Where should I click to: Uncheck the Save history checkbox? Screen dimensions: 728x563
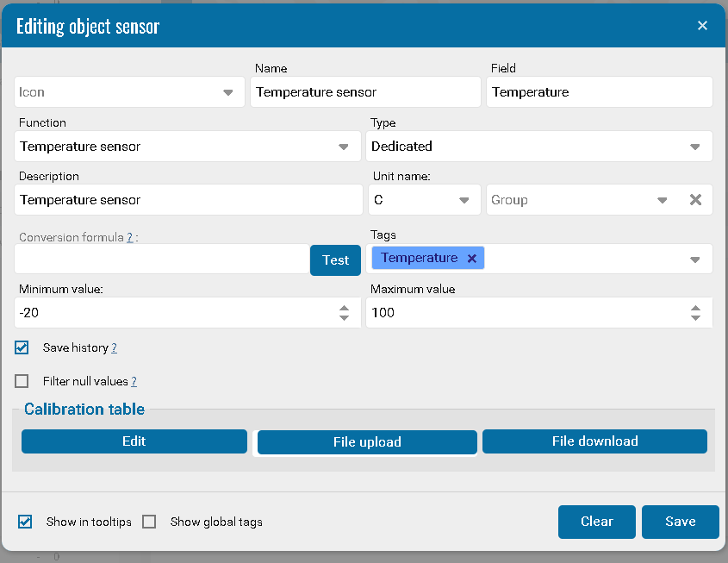tap(22, 348)
